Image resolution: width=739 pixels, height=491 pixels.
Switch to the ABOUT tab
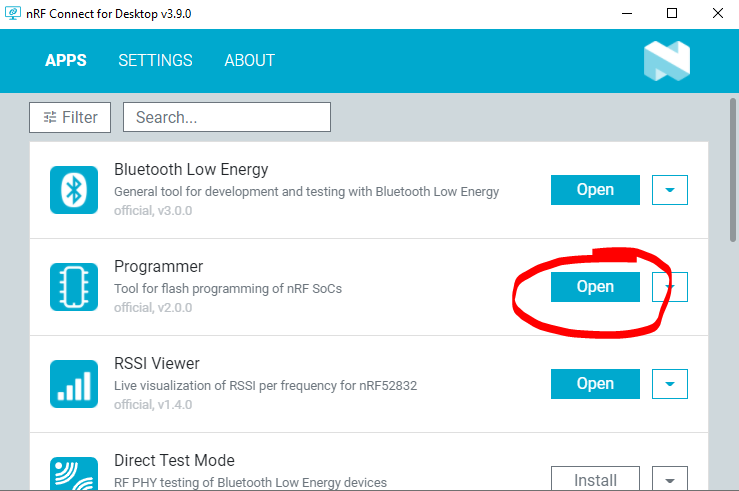click(x=249, y=60)
